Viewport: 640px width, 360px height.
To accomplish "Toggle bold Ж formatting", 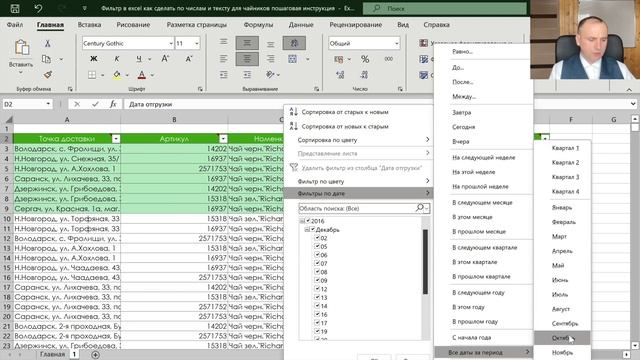I will coord(93,59).
